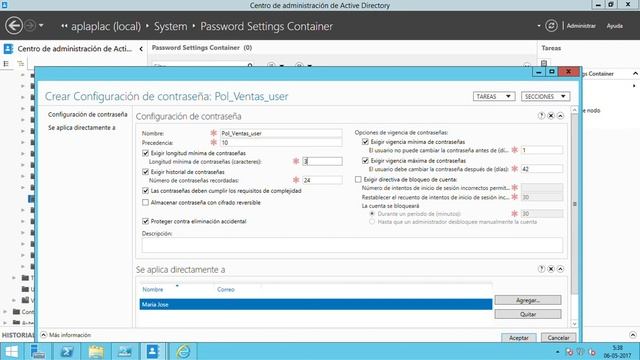Screen dimensions: 640x360
Task: Switch navigation pane to list view
Action: click(6, 63)
